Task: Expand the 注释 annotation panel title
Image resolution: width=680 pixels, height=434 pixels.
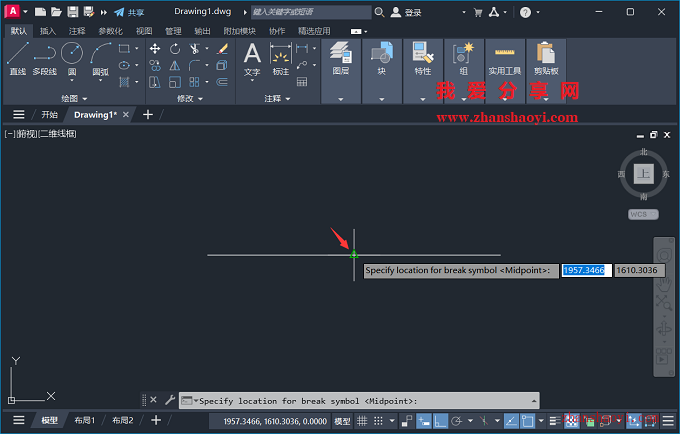Action: pos(277,98)
